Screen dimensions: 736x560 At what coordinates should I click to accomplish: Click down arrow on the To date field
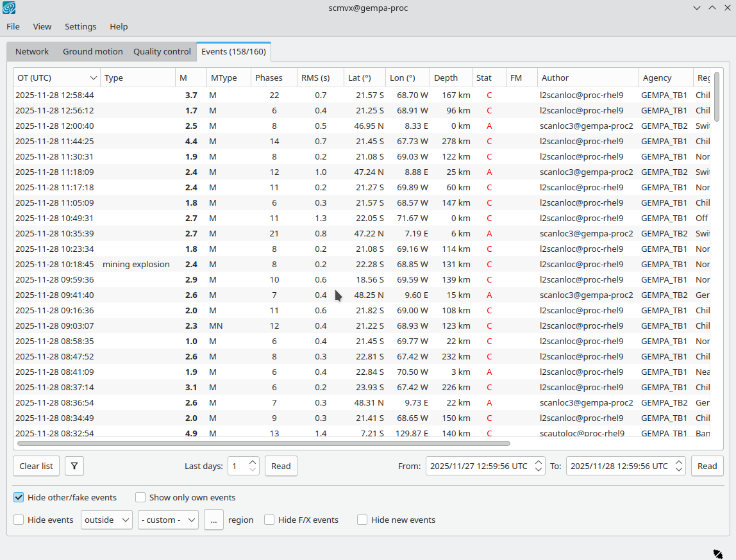[x=680, y=470]
